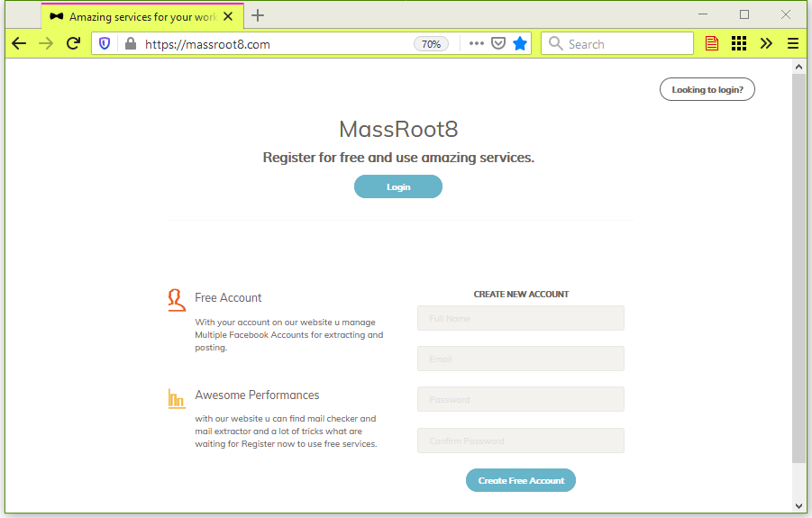Click the CREATE NEW ACCOUNT label
Viewport: 812px width, 518px height.
pos(521,295)
